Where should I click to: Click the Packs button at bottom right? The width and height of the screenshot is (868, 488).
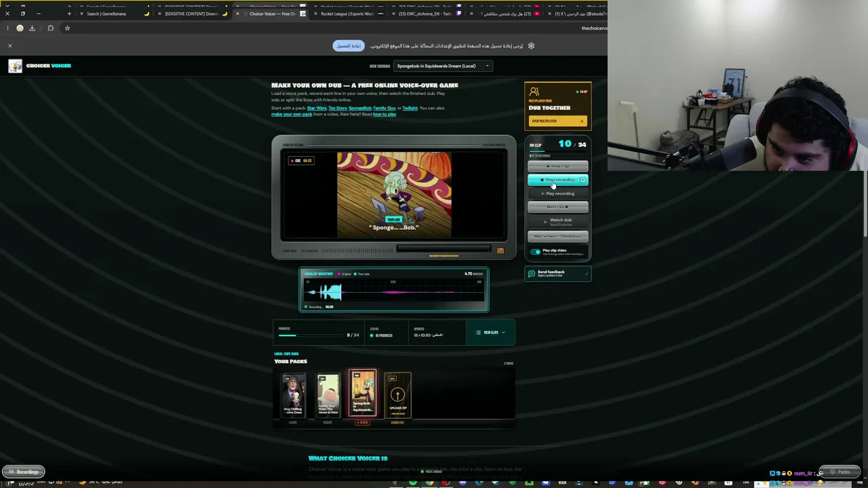tap(841, 472)
